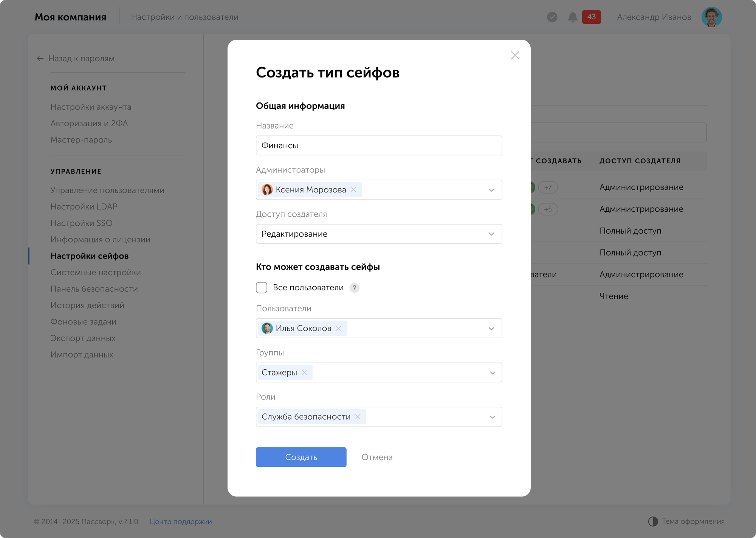The width and height of the screenshot is (756, 538).
Task: Open Центр поддержки link
Action: 181,521
